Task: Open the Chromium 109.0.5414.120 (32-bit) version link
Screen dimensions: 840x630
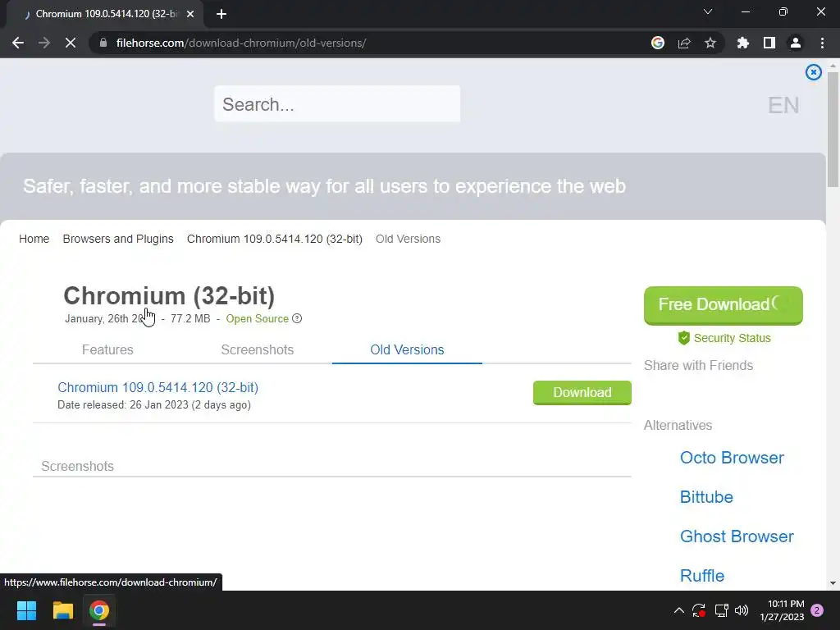Action: click(x=158, y=387)
